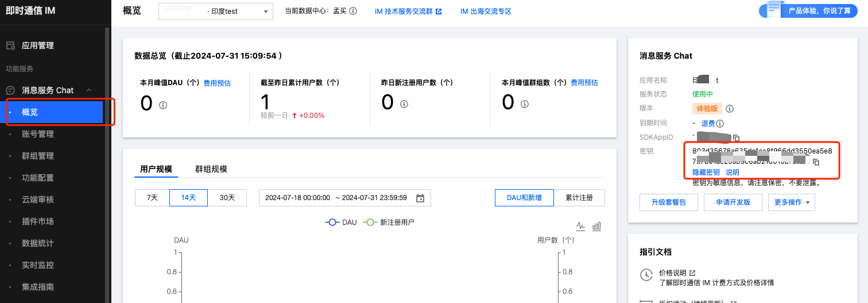The width and height of the screenshot is (868, 303).
Task: Click info icon beside 体验版 badge
Action: (730, 109)
